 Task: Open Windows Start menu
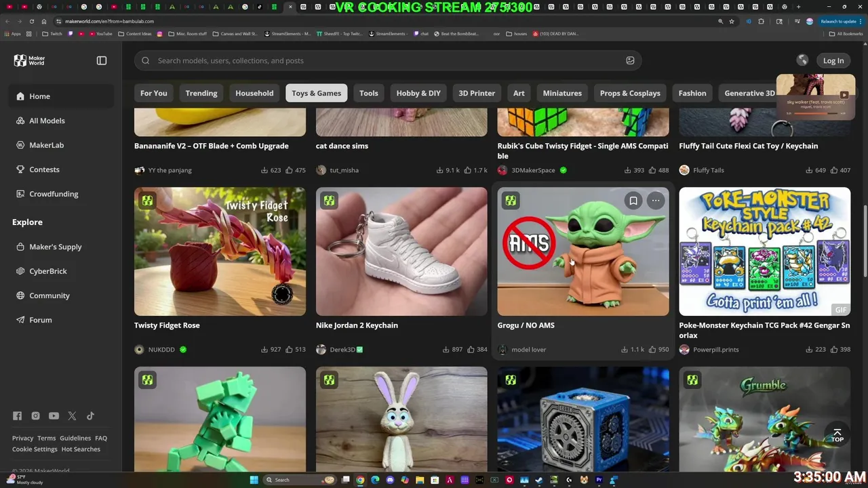click(254, 480)
